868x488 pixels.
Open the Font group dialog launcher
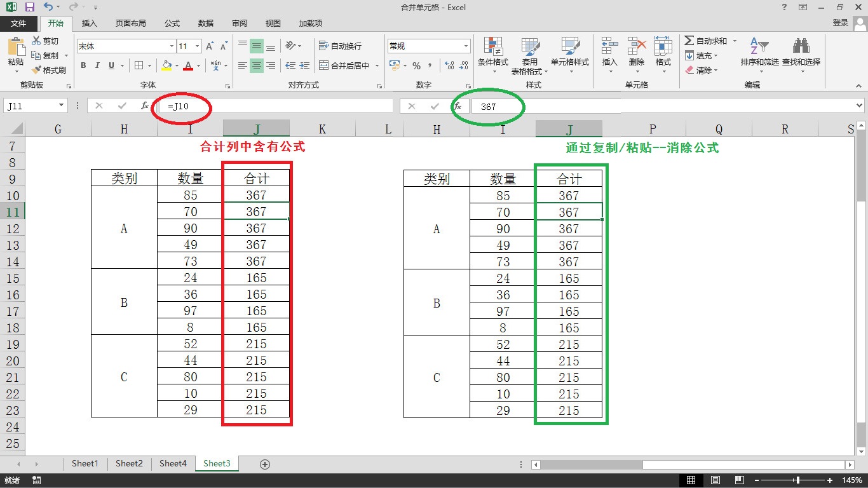click(227, 85)
